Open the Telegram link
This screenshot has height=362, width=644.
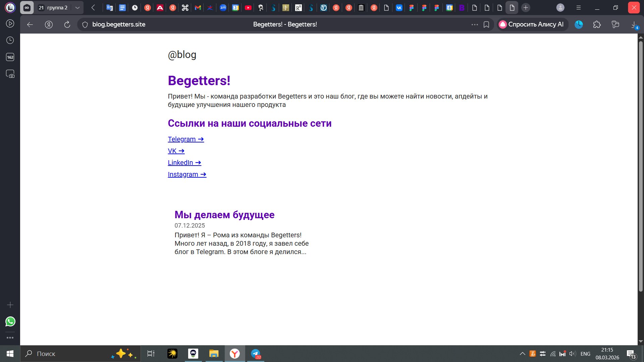tap(186, 139)
